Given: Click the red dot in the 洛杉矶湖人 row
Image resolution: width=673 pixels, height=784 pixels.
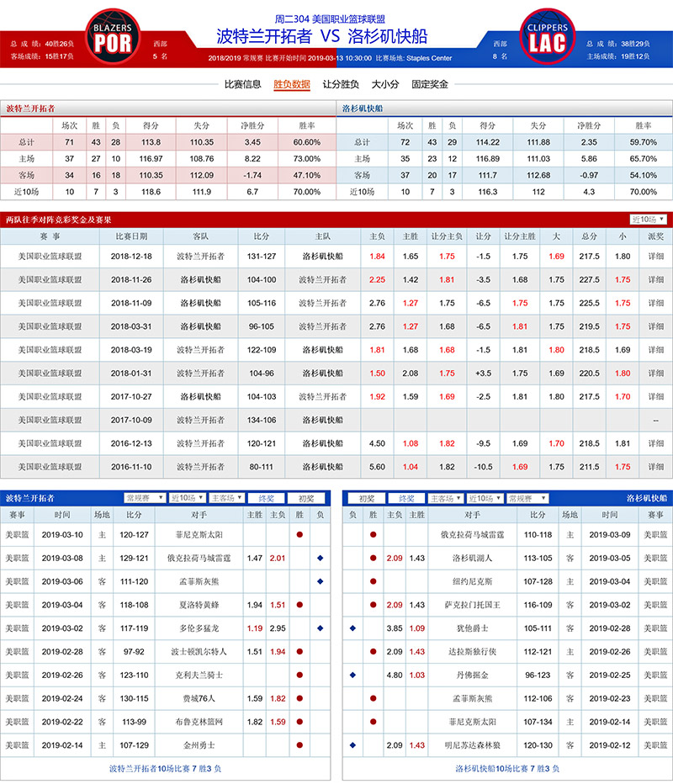Looking at the screenshot, I should coord(373,558).
